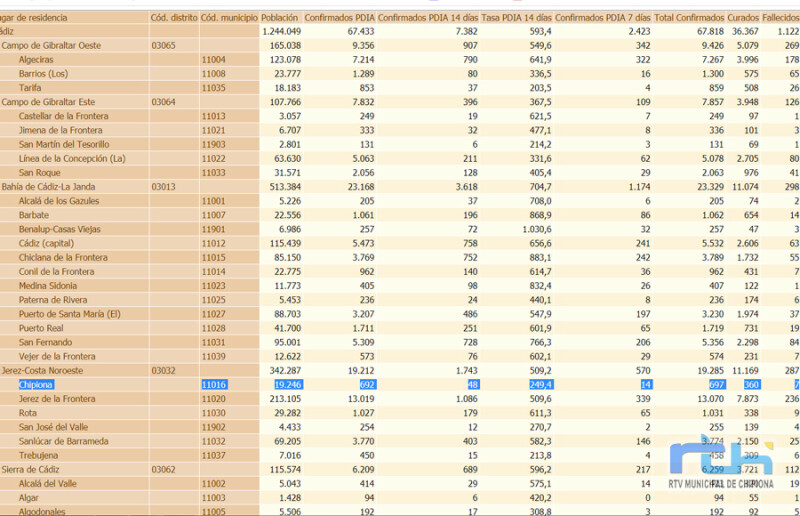Click Jerez de la Frontera confirmed value 13.019
This screenshot has width=800, height=516.
click(x=361, y=399)
